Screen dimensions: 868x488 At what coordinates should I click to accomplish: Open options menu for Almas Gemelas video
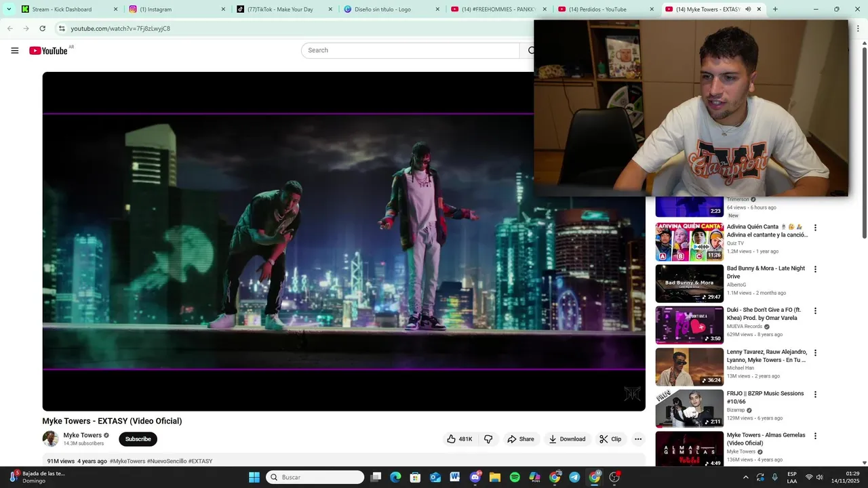coord(815,436)
